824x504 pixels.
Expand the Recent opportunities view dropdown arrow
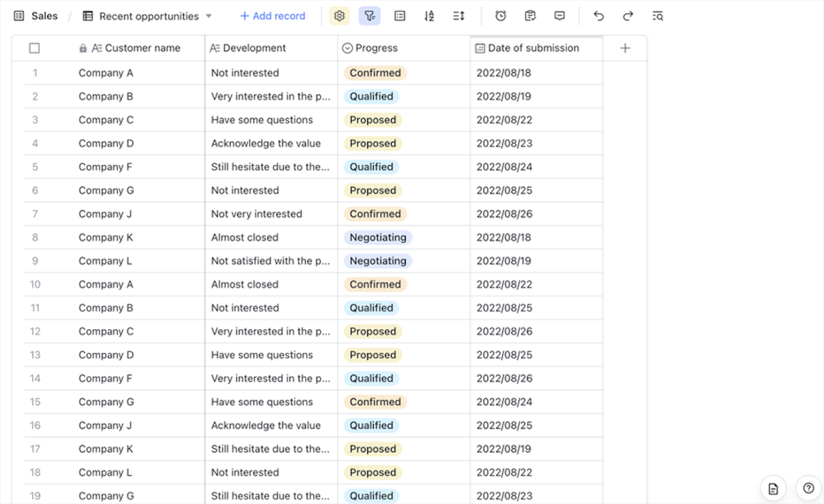[209, 16]
